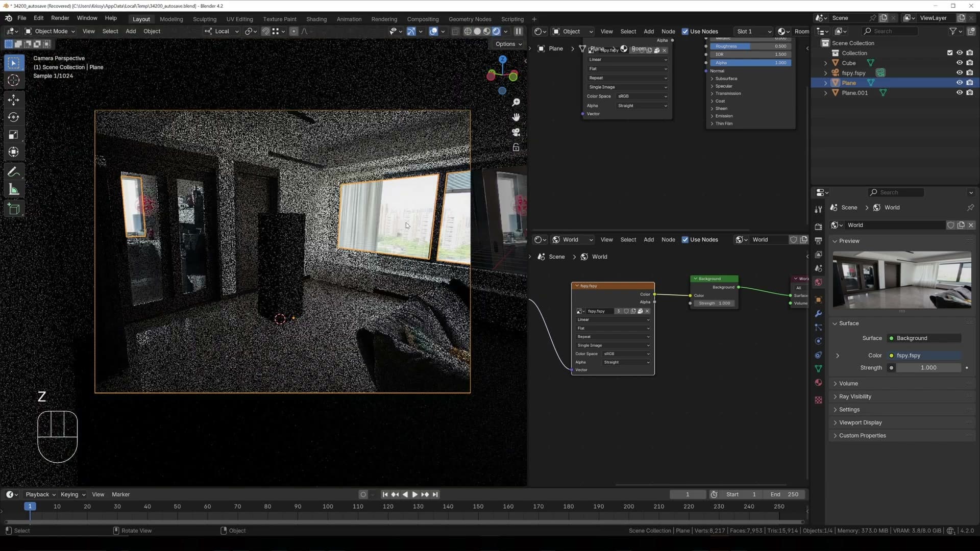980x551 pixels.
Task: Select the Cursor tool in toolbar
Action: click(x=14, y=81)
